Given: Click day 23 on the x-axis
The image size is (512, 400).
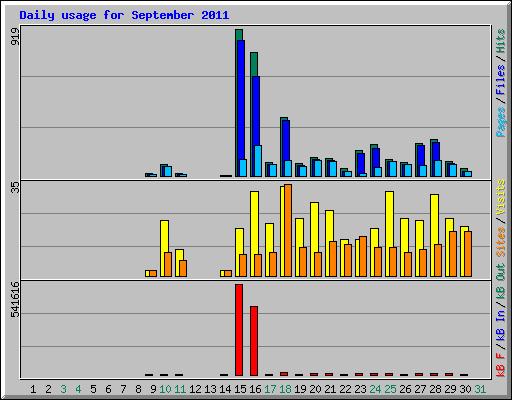Looking at the screenshot, I should point(360,389).
